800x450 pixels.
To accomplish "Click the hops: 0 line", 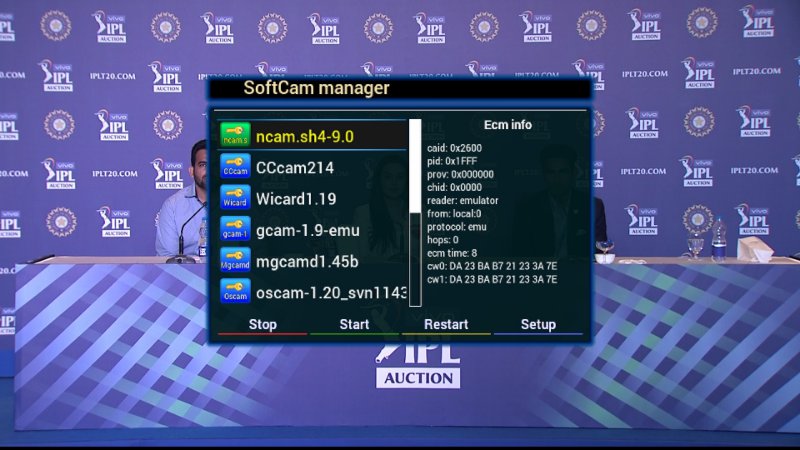I will tap(442, 240).
